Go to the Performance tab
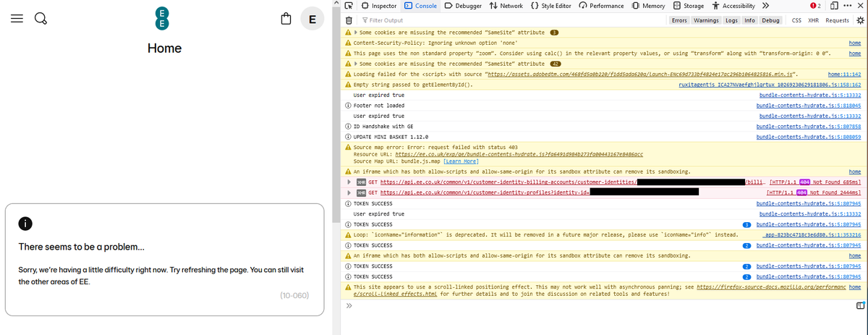The width and height of the screenshot is (868, 335). [602, 6]
